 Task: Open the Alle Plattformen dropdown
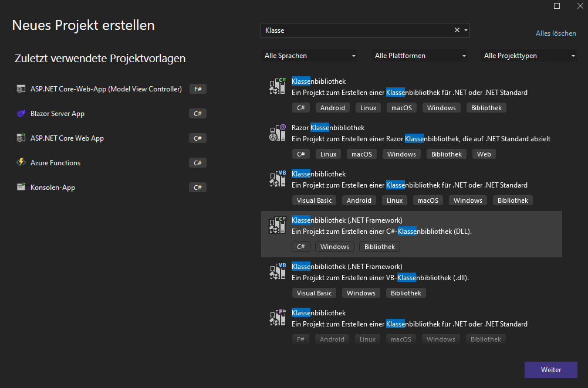pyautogui.click(x=421, y=56)
